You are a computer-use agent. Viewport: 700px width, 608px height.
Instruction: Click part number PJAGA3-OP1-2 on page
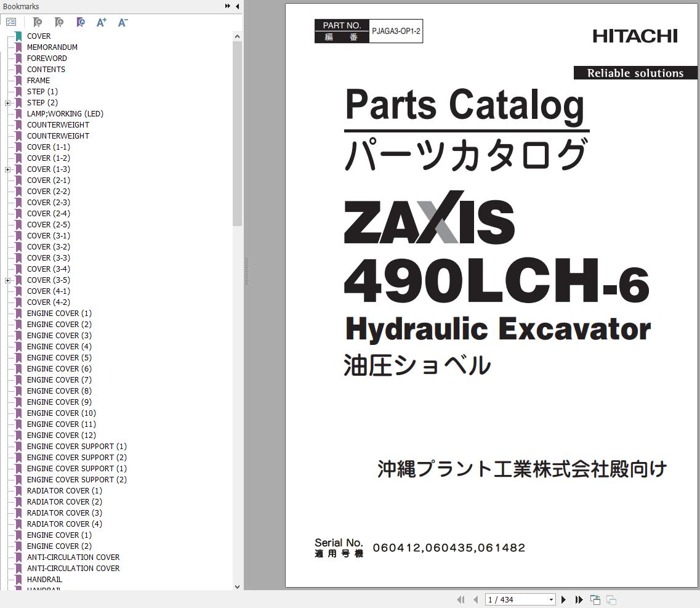click(x=396, y=31)
